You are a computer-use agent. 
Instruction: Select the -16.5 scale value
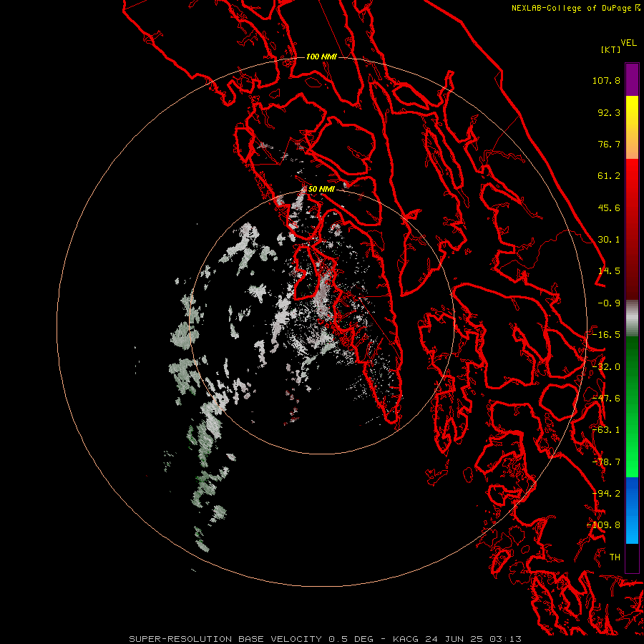point(606,335)
